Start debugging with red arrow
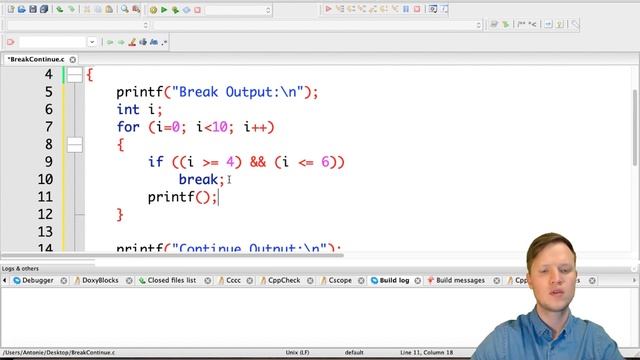The height and width of the screenshot is (360, 640). pos(328,9)
